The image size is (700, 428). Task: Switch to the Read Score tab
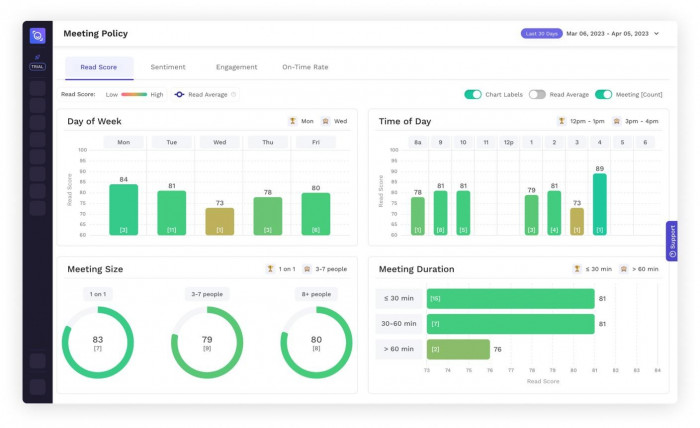(99, 67)
